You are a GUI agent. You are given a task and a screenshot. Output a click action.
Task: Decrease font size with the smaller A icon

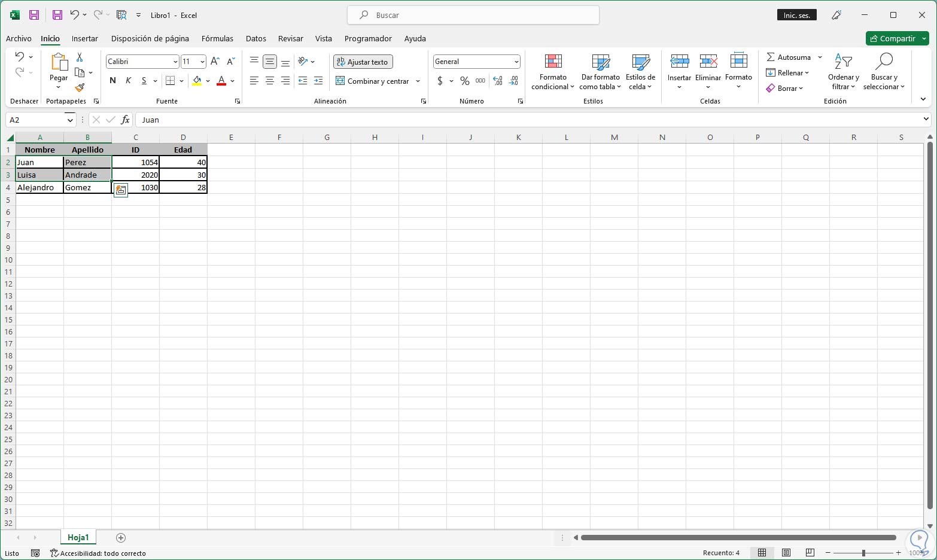point(231,62)
